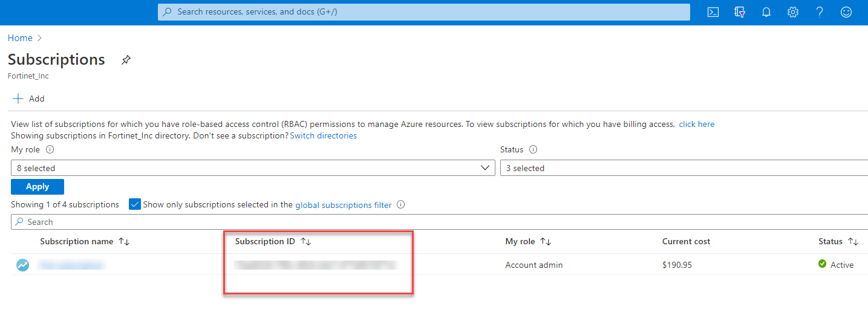Click the Help question mark icon
The height and width of the screenshot is (318, 868).
click(x=820, y=12)
